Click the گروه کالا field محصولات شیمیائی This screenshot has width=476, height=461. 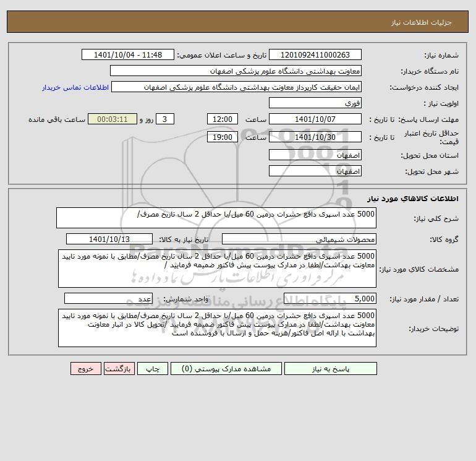299,239
